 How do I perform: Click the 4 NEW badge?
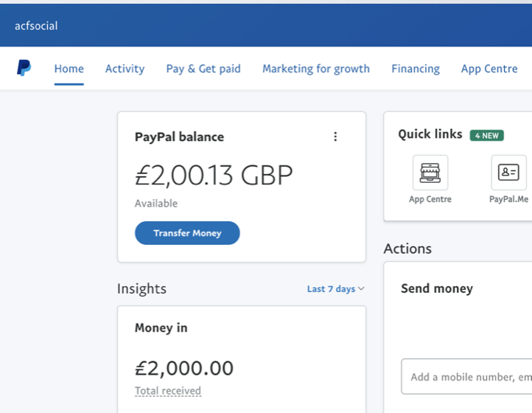(x=486, y=136)
